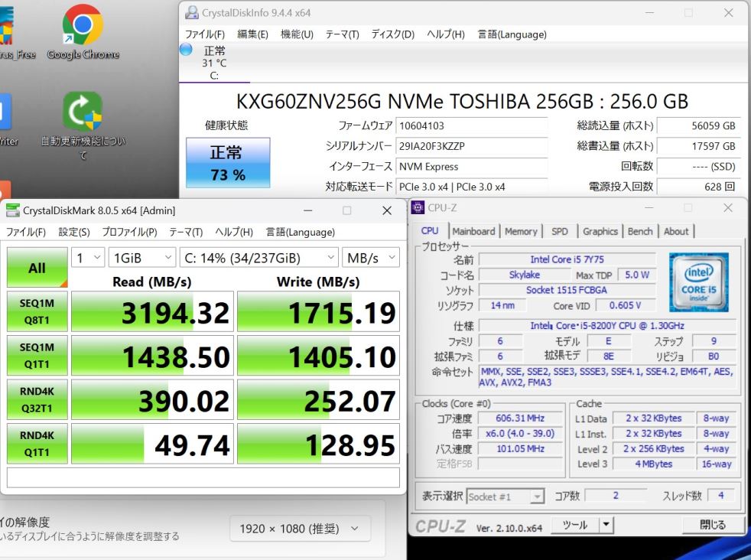
Task: Click the CrystalDiskMark title bar icon
Action: coord(13,210)
